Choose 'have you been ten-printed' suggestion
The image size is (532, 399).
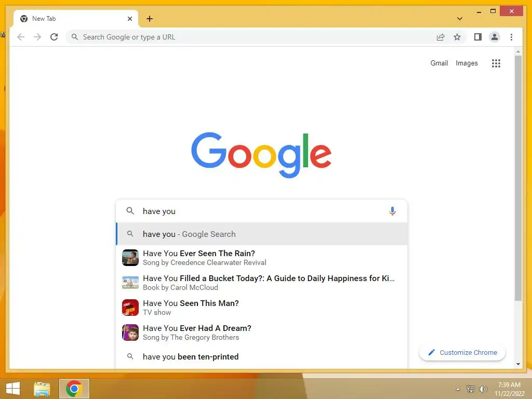tap(262, 356)
